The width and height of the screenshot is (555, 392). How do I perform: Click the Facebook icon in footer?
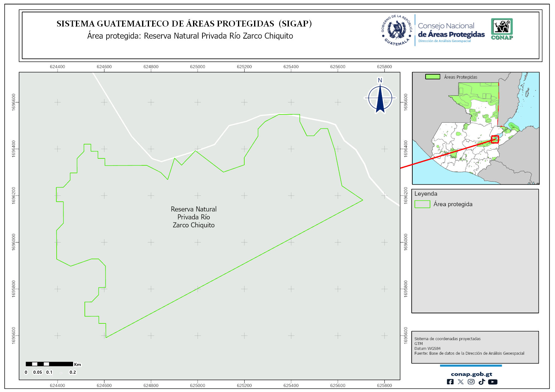450,382
